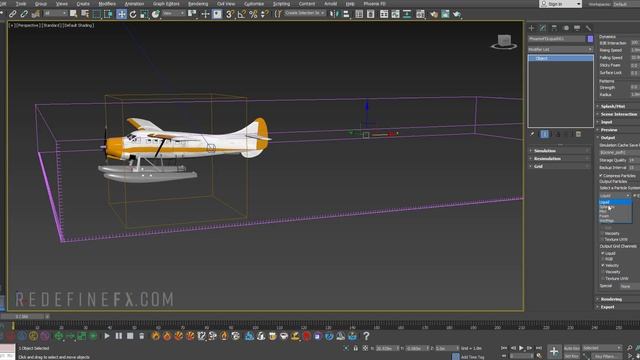This screenshot has height=360, width=640.
Task: Open the Graph Editors menu
Action: click(166, 4)
